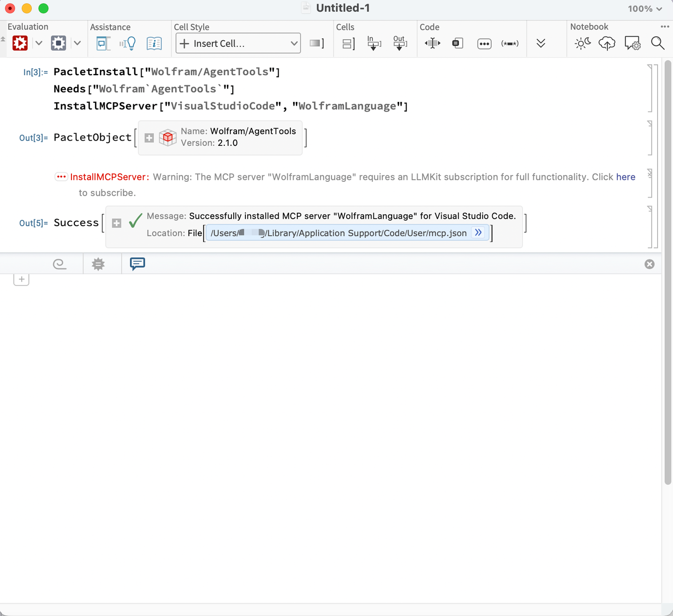This screenshot has width=673, height=616.
Task: Toggle light and dark mode icon
Action: [x=583, y=43]
